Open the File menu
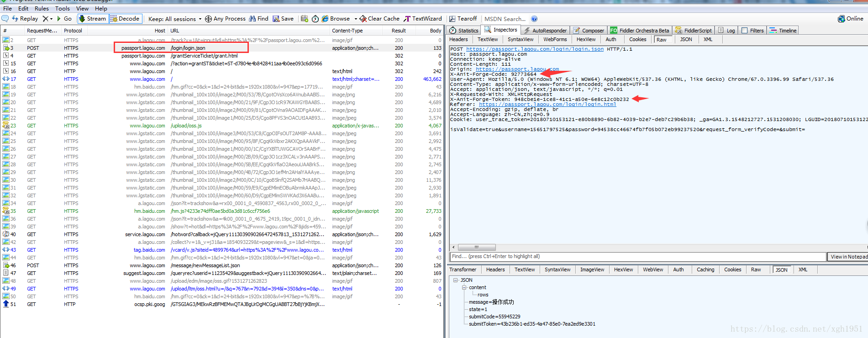Screen dimensions: 868x338 [x=8, y=8]
